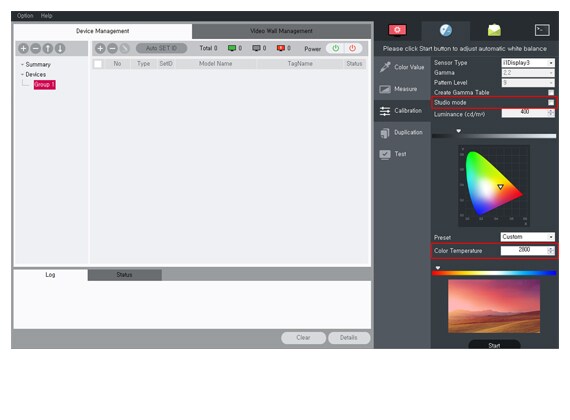
Task: Click the Auto SET ID button
Action: [161, 48]
